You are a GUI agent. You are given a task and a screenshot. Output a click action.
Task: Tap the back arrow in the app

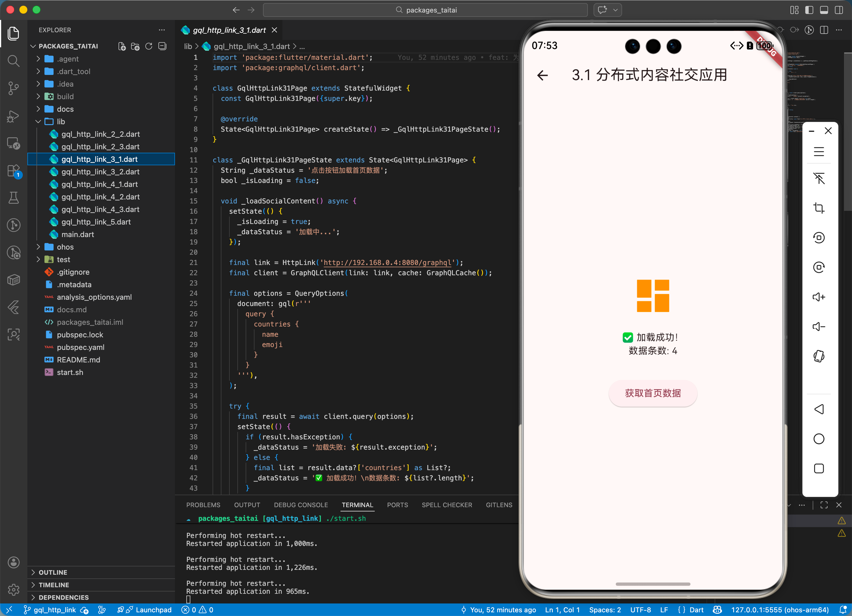542,76
